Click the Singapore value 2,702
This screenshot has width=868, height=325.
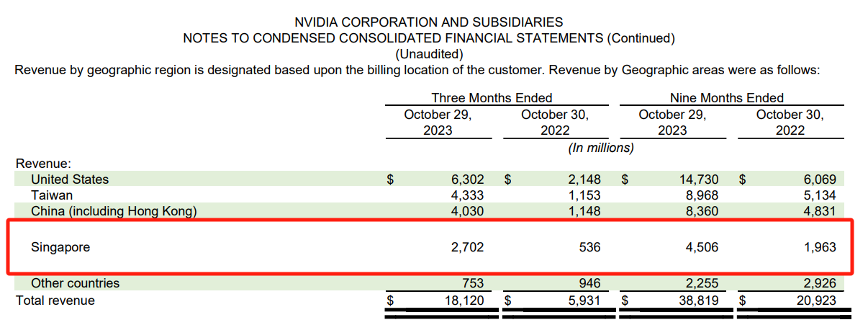click(x=467, y=247)
